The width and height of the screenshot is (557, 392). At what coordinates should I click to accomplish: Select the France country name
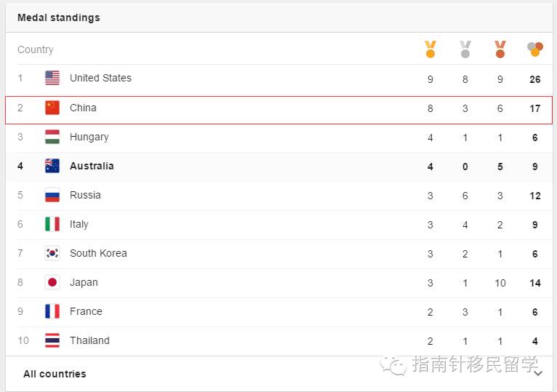point(86,311)
